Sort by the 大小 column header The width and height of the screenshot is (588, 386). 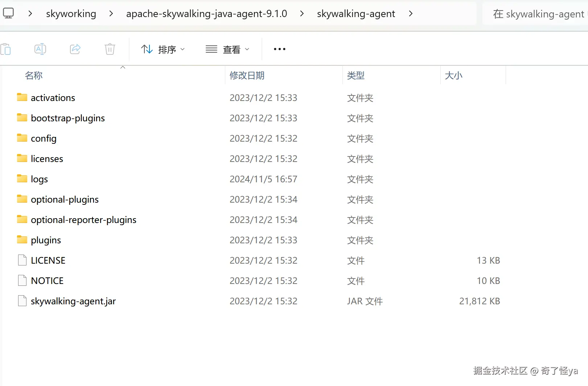453,76
